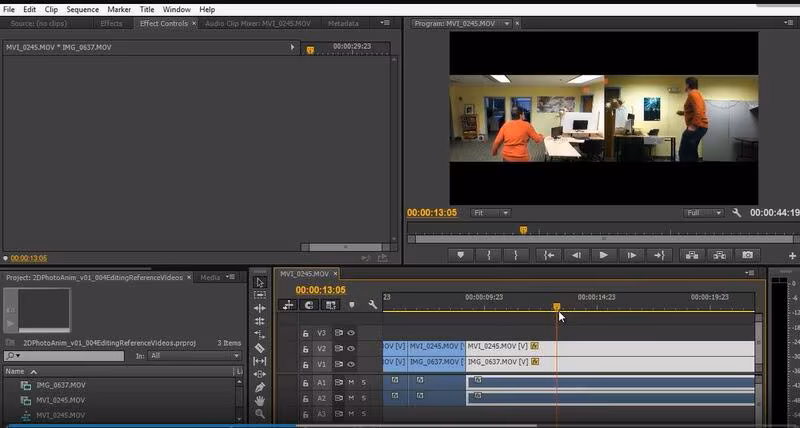This screenshot has width=800, height=428.
Task: Mute audio track A2
Action: 351,398
